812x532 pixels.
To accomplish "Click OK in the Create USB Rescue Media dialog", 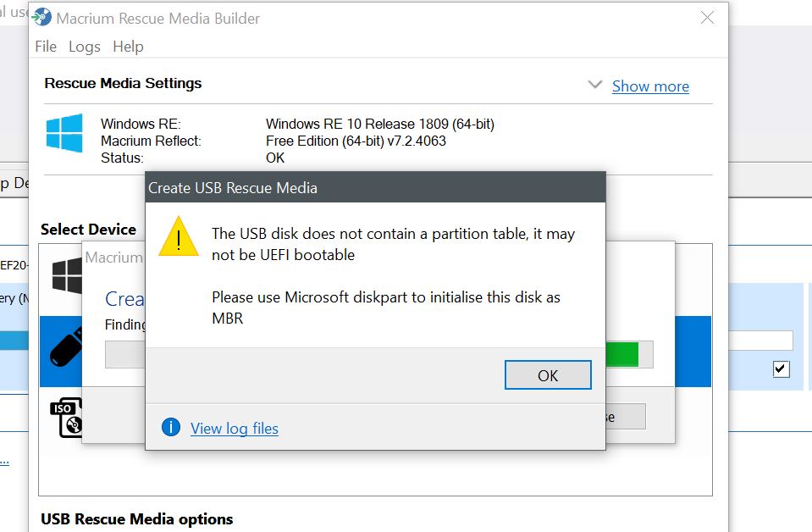I will coord(548,375).
